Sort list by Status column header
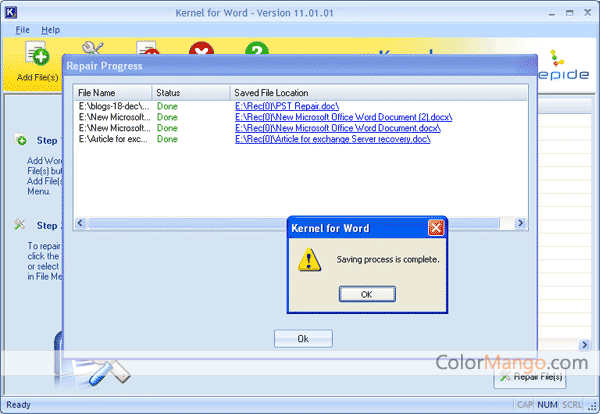The width and height of the screenshot is (600, 414). point(190,93)
